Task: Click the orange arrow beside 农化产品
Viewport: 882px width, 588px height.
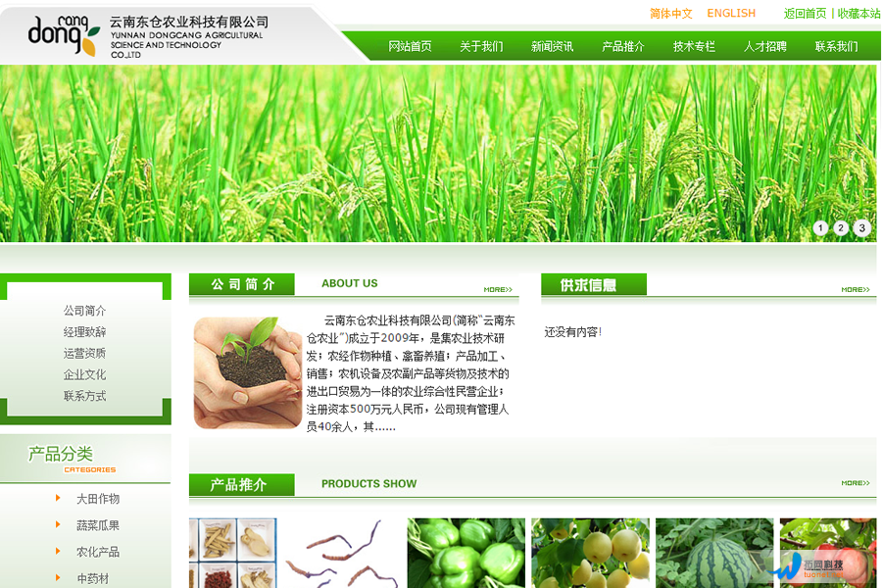Action: 59,552
